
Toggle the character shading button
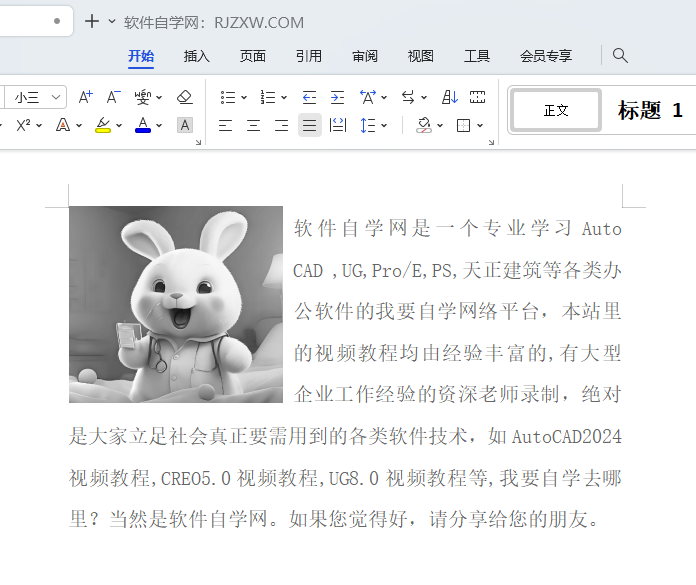coord(184,125)
